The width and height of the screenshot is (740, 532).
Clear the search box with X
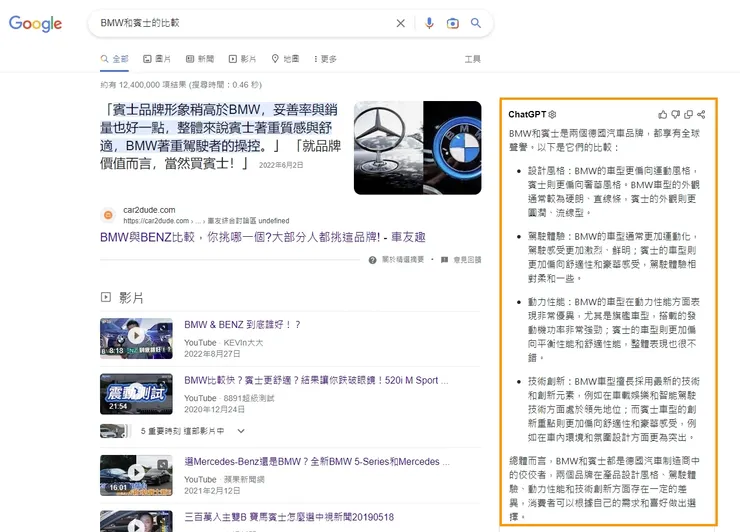click(x=400, y=23)
